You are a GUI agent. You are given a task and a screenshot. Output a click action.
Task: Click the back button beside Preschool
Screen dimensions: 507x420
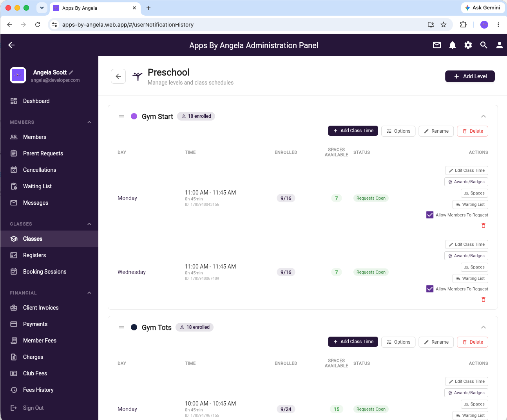118,76
